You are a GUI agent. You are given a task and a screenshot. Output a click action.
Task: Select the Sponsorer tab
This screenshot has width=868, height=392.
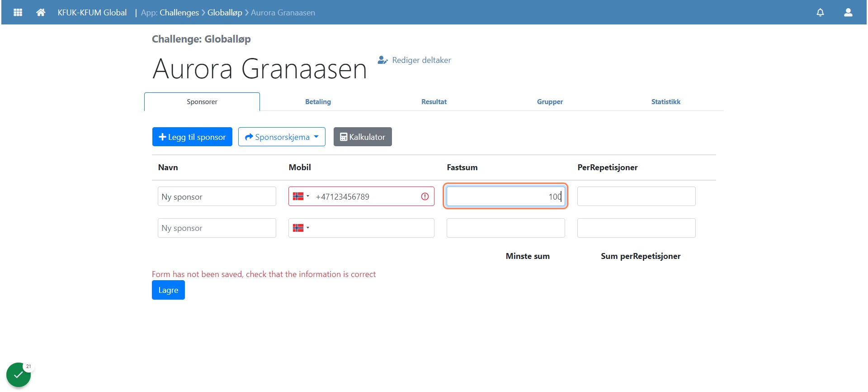coord(202,102)
